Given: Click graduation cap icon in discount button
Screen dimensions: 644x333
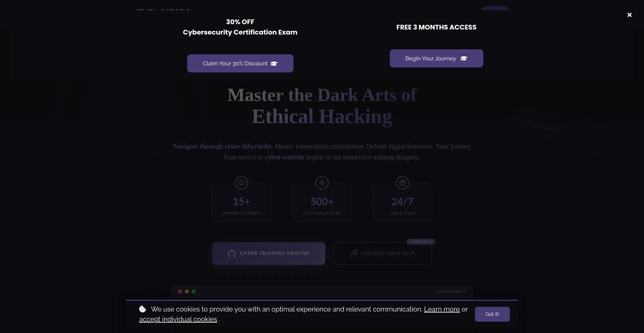Looking at the screenshot, I should pyautogui.click(x=274, y=64).
